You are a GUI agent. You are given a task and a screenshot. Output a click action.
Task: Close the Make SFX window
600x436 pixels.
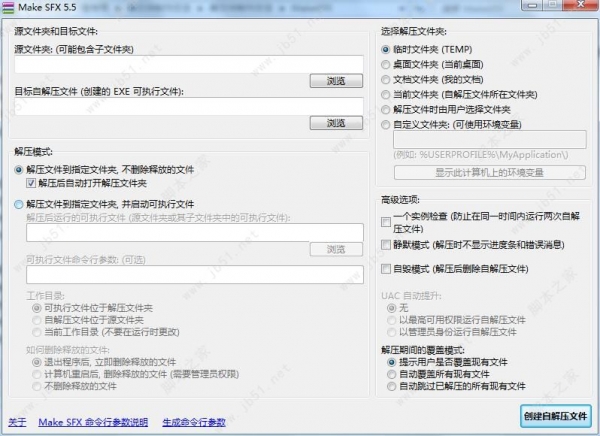pos(581,5)
